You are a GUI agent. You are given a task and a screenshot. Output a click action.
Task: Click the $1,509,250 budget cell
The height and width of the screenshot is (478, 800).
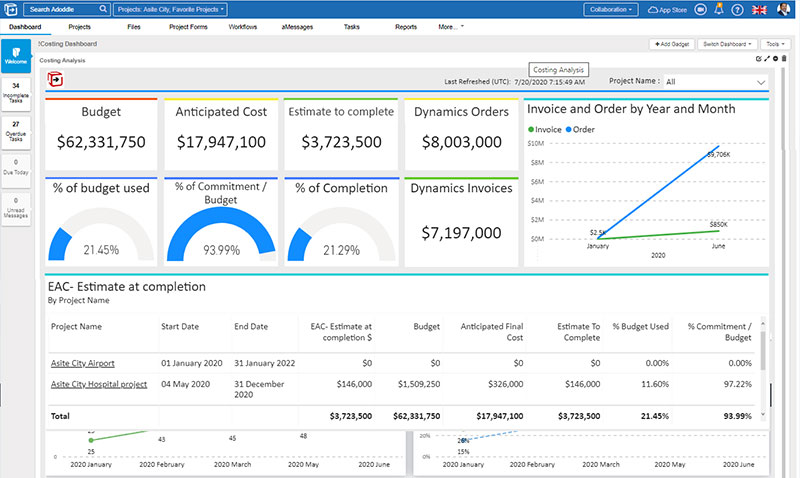pos(419,384)
